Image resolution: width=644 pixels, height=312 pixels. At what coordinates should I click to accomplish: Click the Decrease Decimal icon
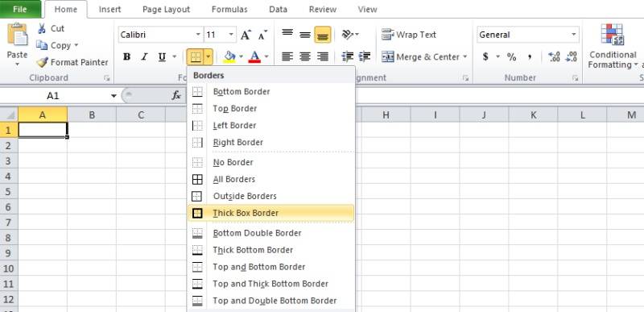pyautogui.click(x=572, y=56)
